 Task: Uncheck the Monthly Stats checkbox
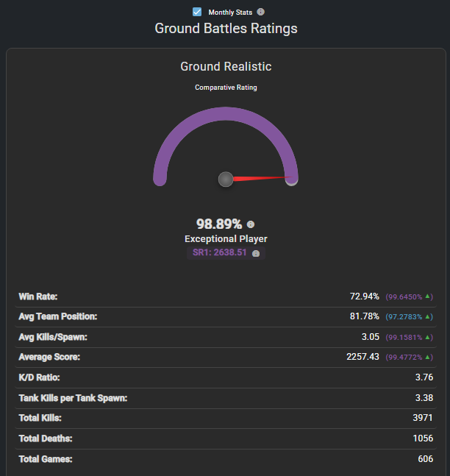pos(197,12)
